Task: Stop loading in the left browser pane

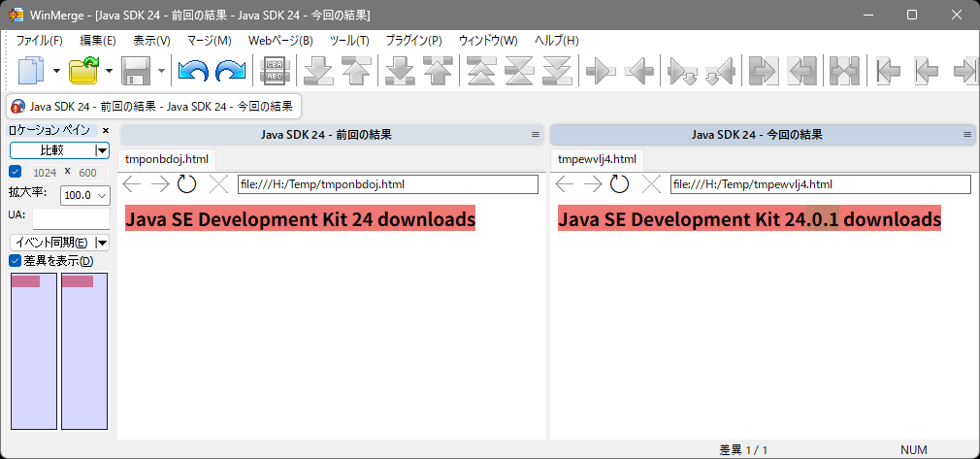Action: pos(218,183)
